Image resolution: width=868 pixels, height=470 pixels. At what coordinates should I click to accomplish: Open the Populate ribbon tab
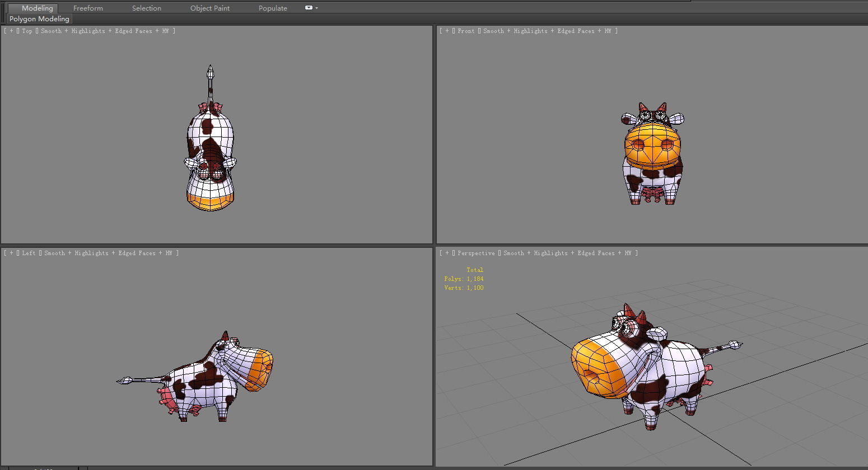(273, 8)
